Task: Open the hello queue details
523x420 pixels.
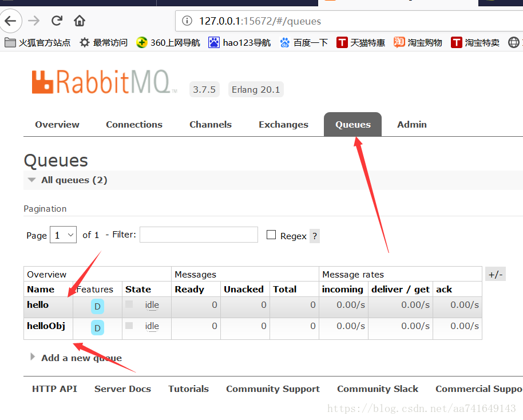Action: 38,304
